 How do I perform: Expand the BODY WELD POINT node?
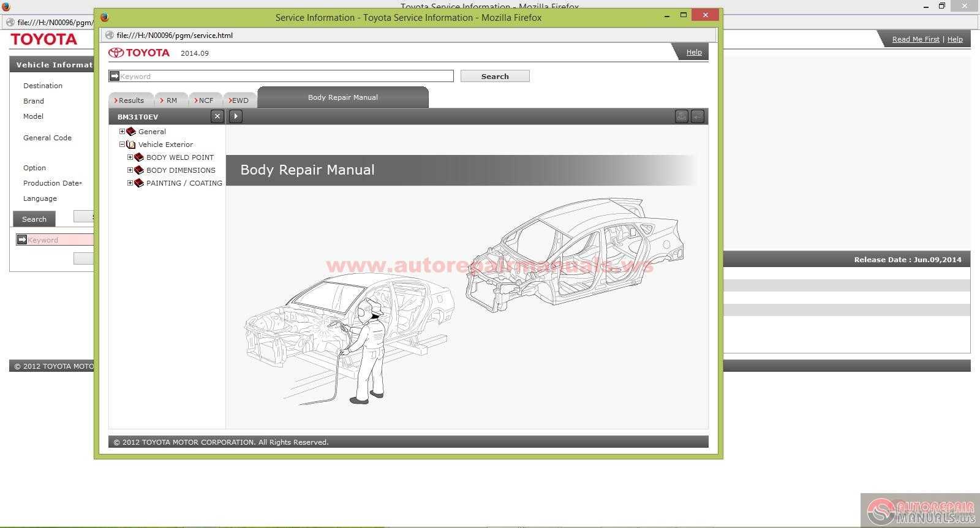(130, 157)
